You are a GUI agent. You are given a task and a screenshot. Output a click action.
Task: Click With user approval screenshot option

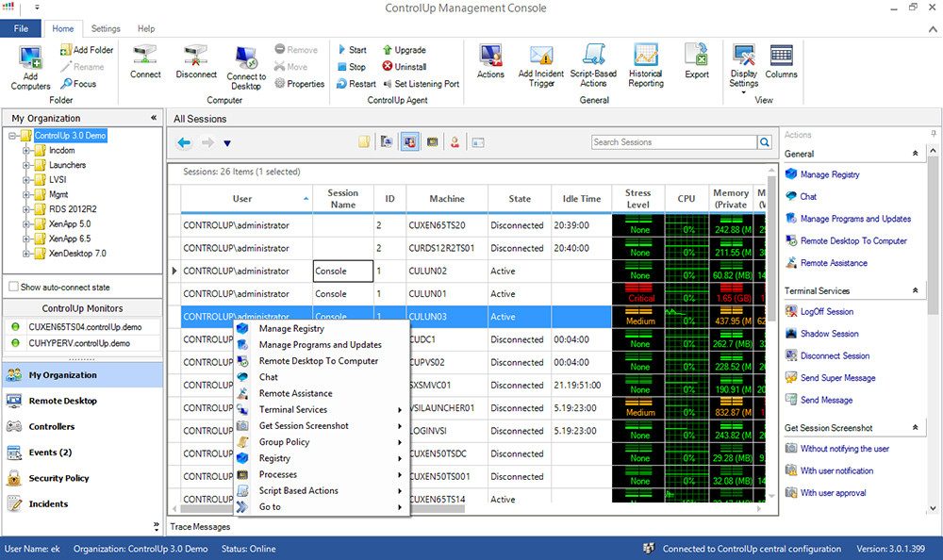[833, 493]
